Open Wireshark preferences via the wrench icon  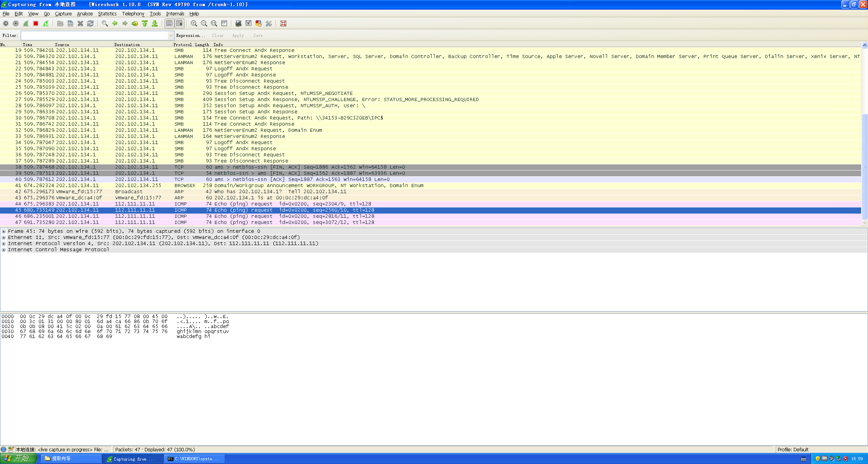click(268, 23)
